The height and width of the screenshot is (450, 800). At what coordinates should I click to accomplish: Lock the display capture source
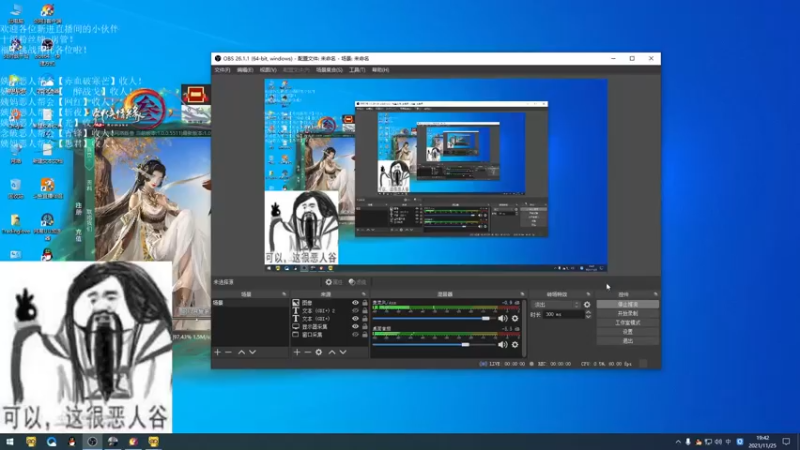pos(364,327)
